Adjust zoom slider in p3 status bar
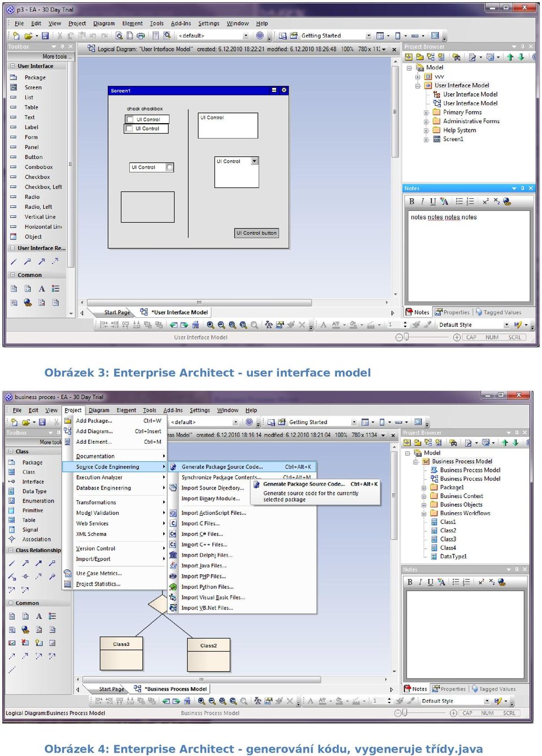Viewport: 542px width, 756px height. 406,337
